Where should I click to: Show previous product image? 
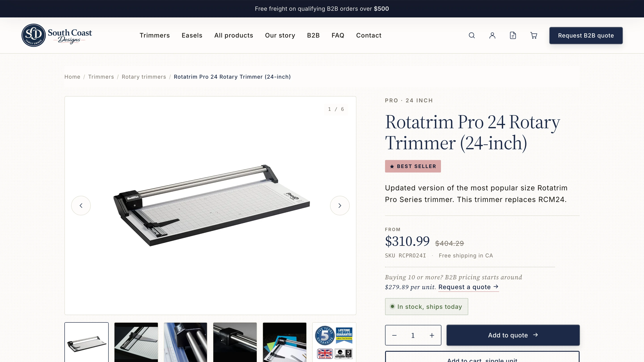point(81,205)
